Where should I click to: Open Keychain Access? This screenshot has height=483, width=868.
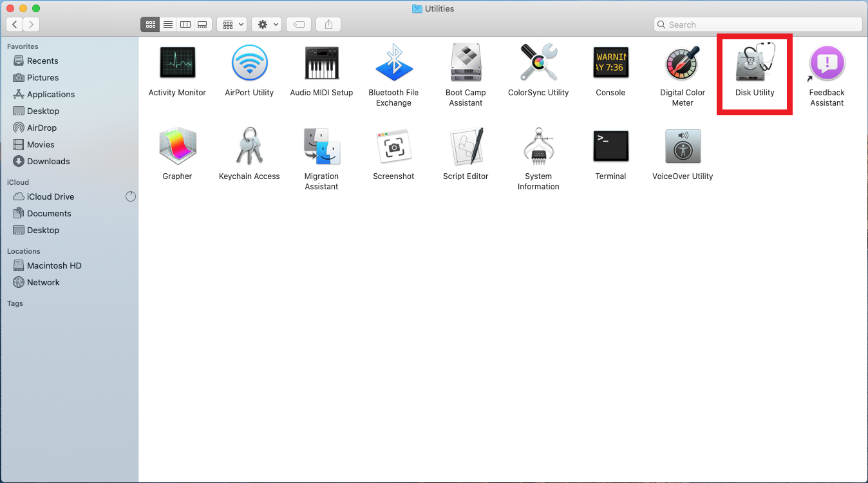249,147
